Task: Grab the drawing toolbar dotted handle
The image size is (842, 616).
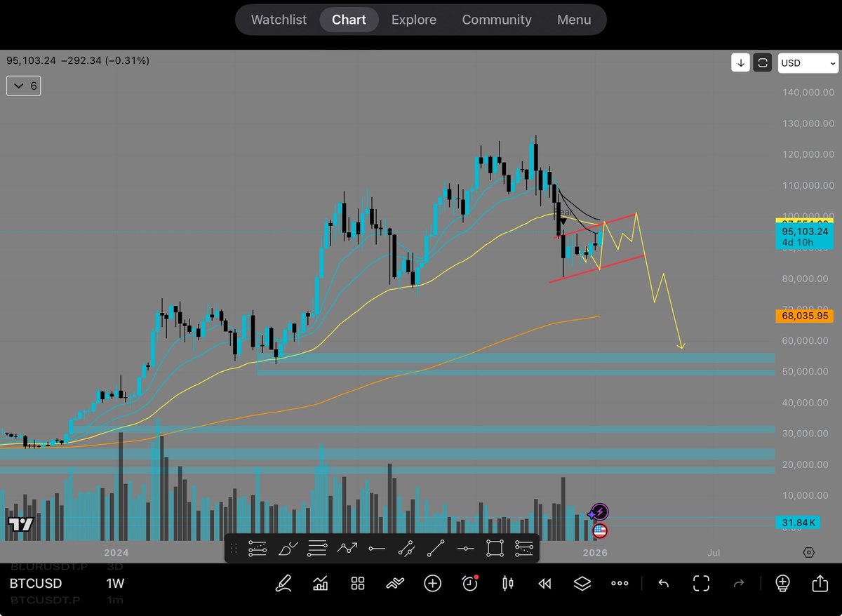Action: click(x=234, y=548)
